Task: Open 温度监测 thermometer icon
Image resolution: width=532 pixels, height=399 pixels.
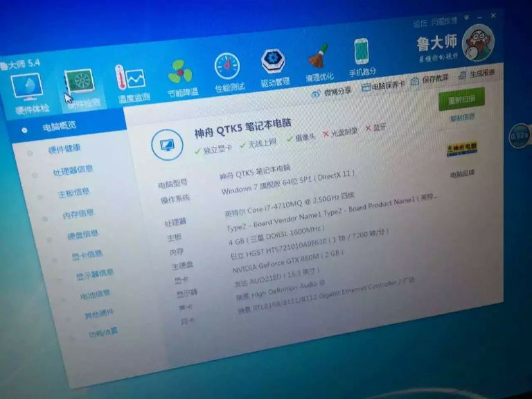Action: coord(130,78)
